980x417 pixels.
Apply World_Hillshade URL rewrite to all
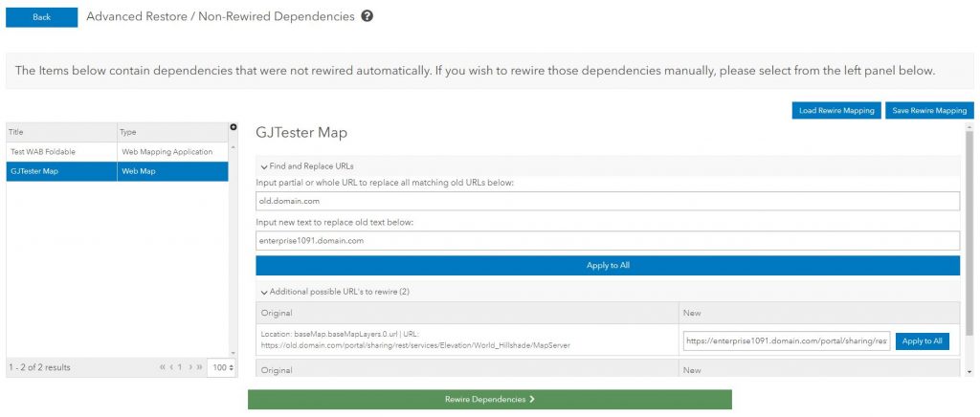click(x=922, y=340)
